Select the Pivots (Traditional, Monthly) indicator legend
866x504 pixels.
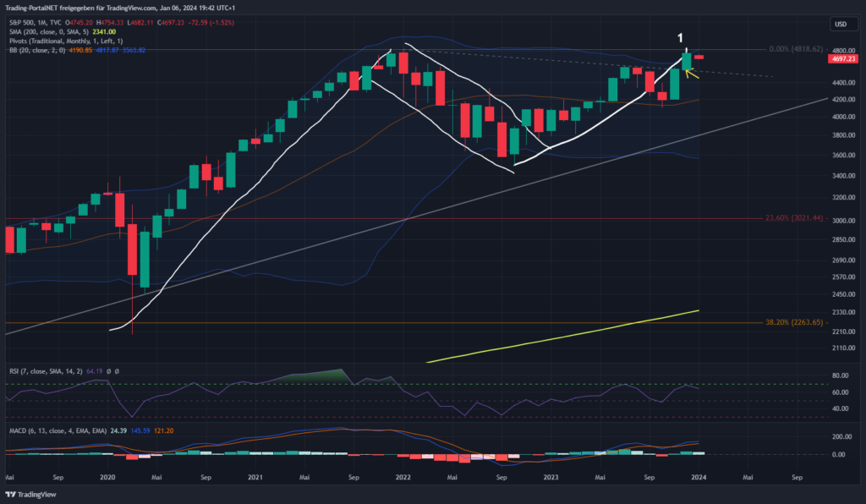(x=63, y=41)
